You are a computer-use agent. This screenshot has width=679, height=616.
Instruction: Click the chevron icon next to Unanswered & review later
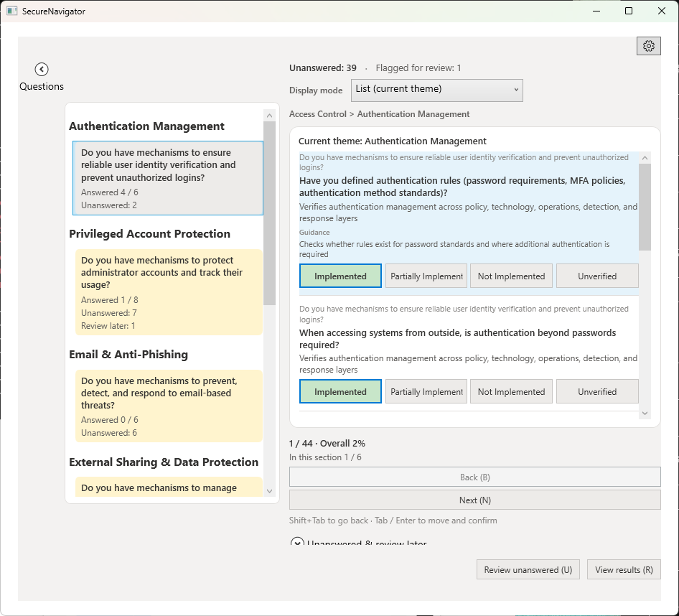[x=297, y=543]
